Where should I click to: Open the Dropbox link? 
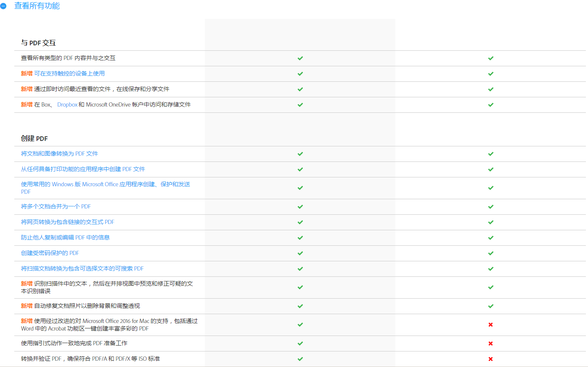(67, 104)
